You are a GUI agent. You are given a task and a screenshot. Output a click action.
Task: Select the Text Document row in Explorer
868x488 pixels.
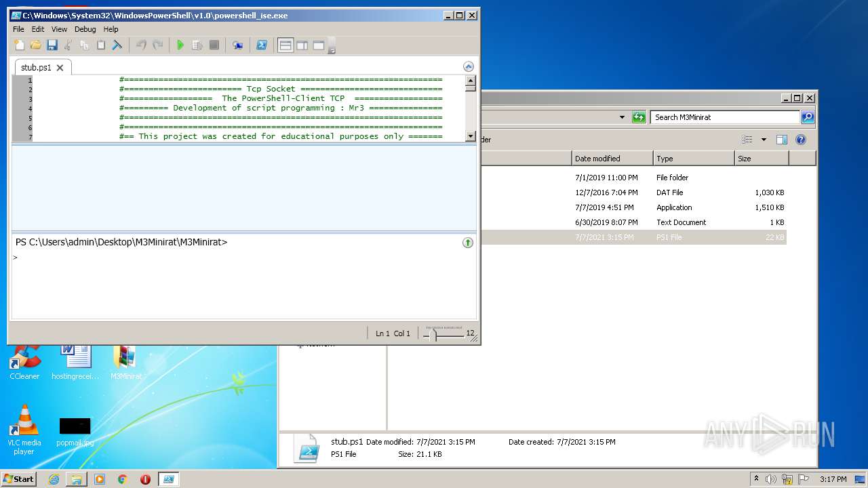tap(634, 222)
